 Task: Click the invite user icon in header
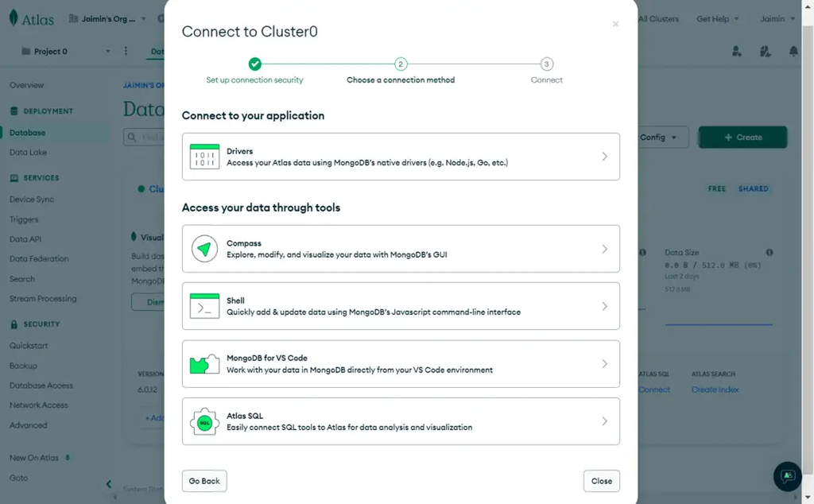[x=737, y=52]
